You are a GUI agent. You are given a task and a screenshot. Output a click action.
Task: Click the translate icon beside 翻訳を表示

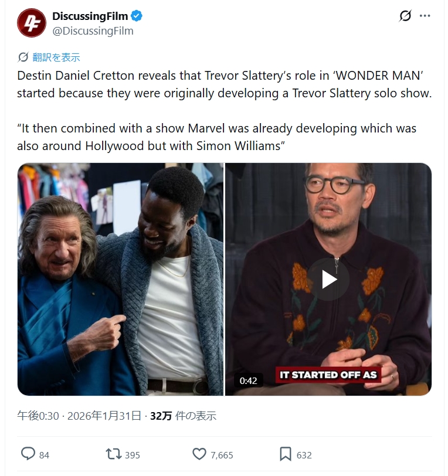pyautogui.click(x=23, y=57)
